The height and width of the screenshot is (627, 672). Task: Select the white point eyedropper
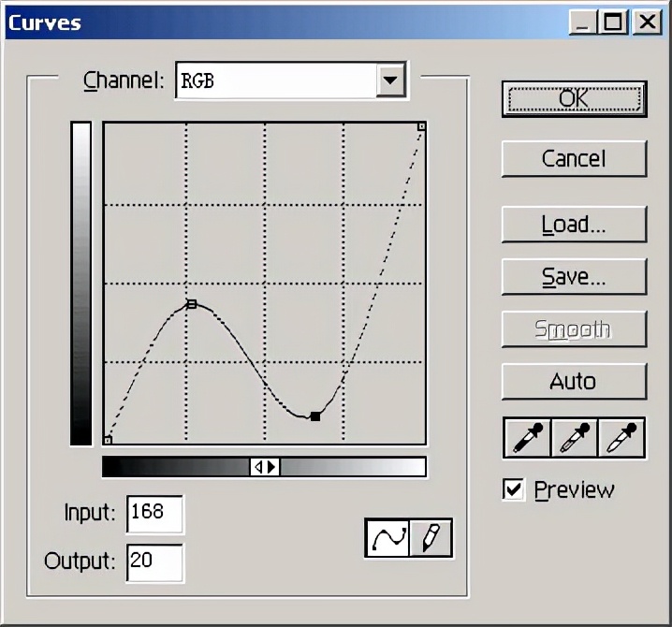pos(621,438)
